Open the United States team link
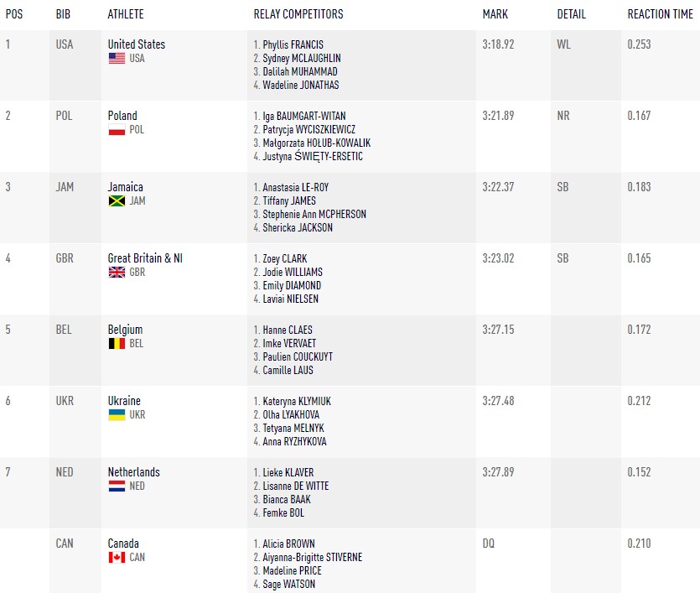 [137, 44]
